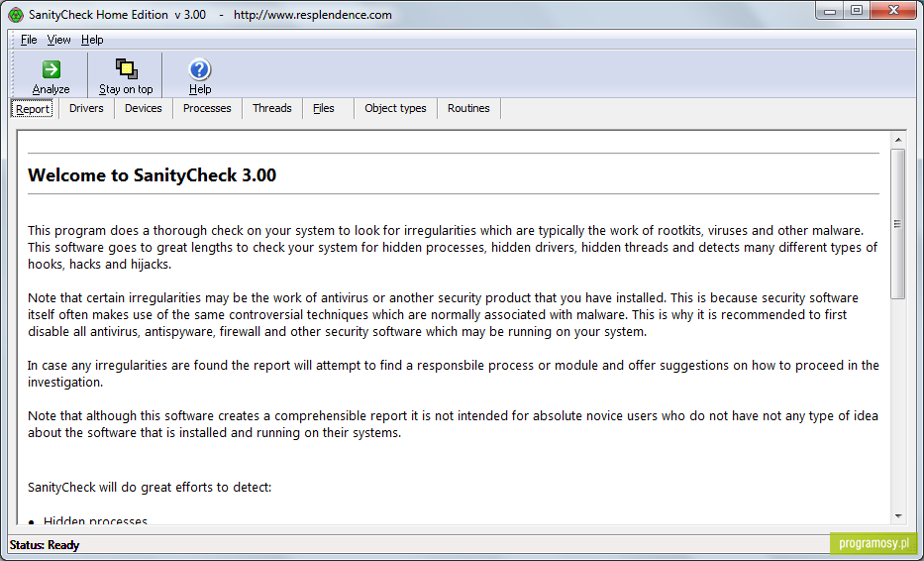Switch to the Drivers tab
924x561 pixels.
[x=86, y=109]
